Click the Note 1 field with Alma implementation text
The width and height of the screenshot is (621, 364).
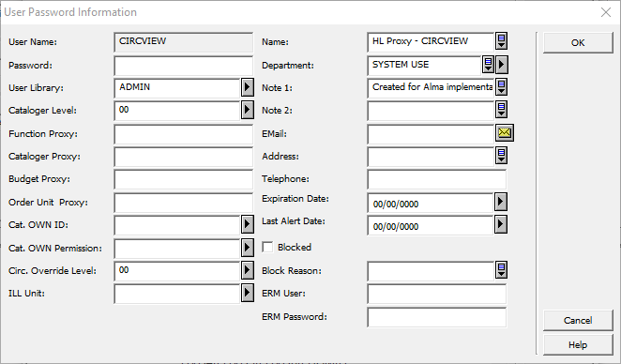coord(431,88)
